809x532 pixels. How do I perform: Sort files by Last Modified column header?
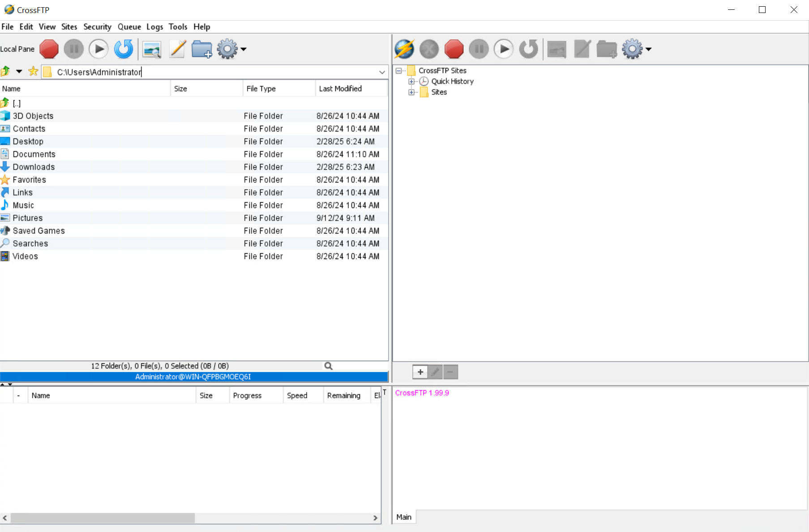coord(351,89)
